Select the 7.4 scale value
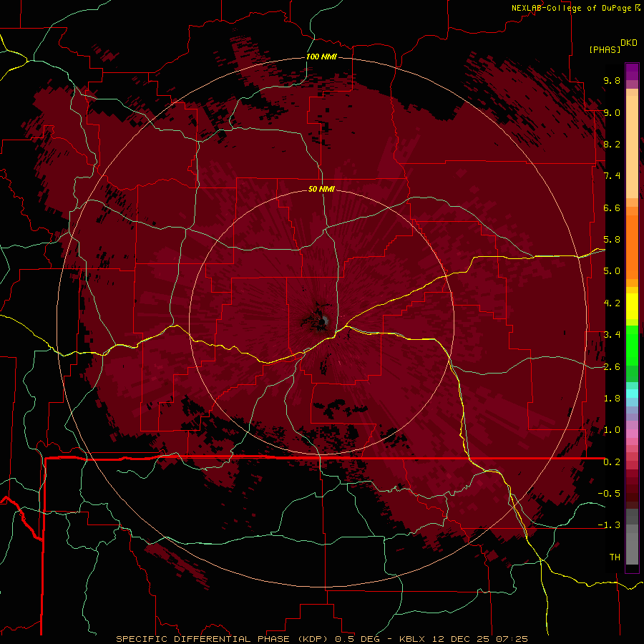 coord(612,176)
